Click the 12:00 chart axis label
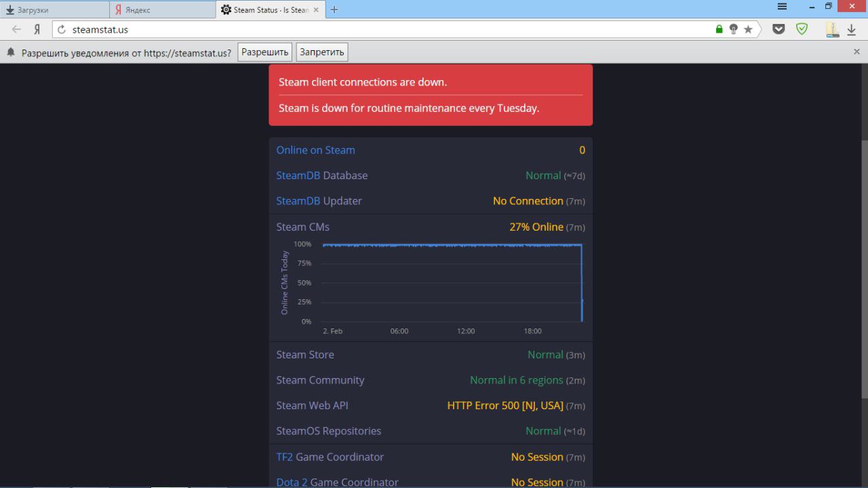This screenshot has height=488, width=868. (466, 331)
